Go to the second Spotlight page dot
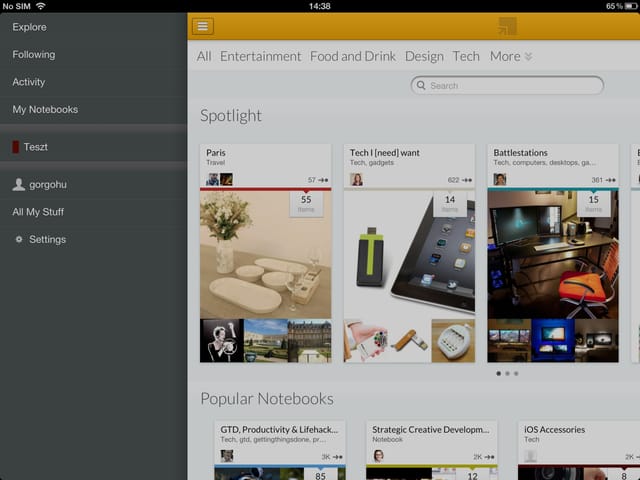 (507, 373)
